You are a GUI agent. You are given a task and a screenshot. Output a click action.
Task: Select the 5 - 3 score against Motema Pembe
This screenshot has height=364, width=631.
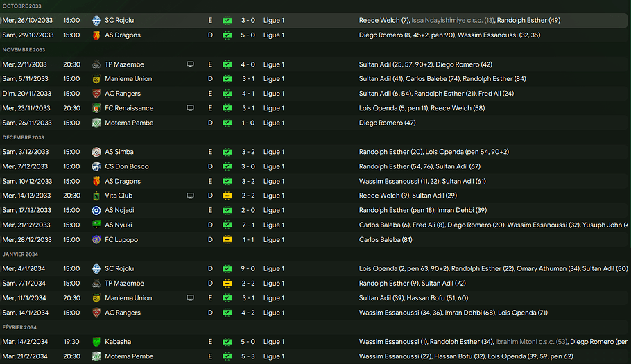point(248,356)
